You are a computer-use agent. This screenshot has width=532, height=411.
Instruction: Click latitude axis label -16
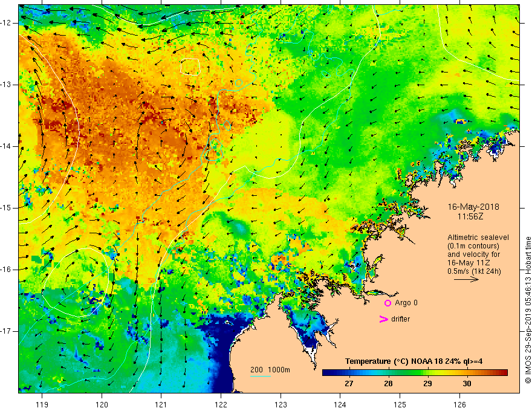coord(7,270)
